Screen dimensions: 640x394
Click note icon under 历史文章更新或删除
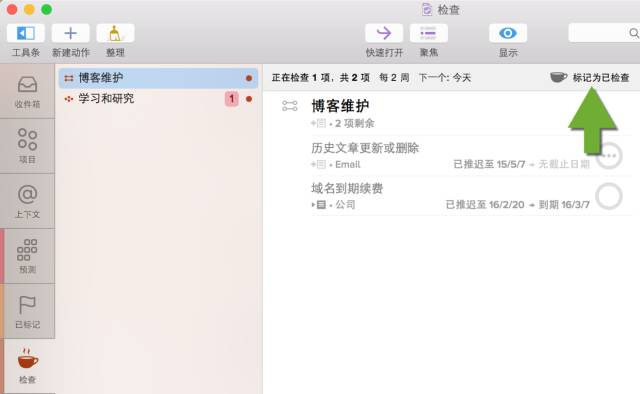[x=321, y=165]
